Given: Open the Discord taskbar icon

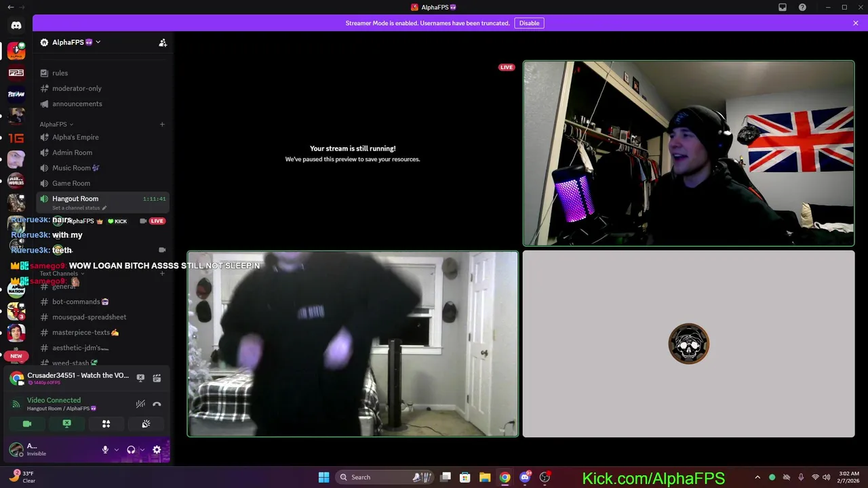Looking at the screenshot, I should pyautogui.click(x=525, y=477).
